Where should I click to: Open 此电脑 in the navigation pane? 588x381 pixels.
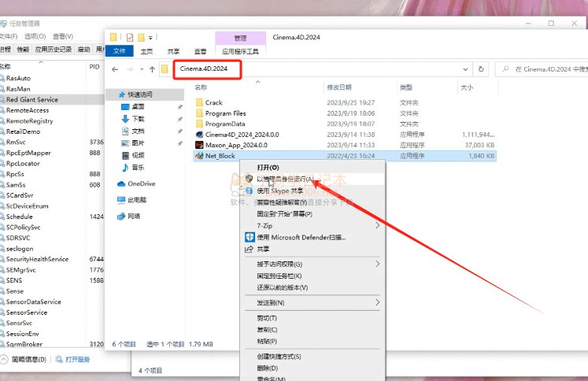pos(137,200)
